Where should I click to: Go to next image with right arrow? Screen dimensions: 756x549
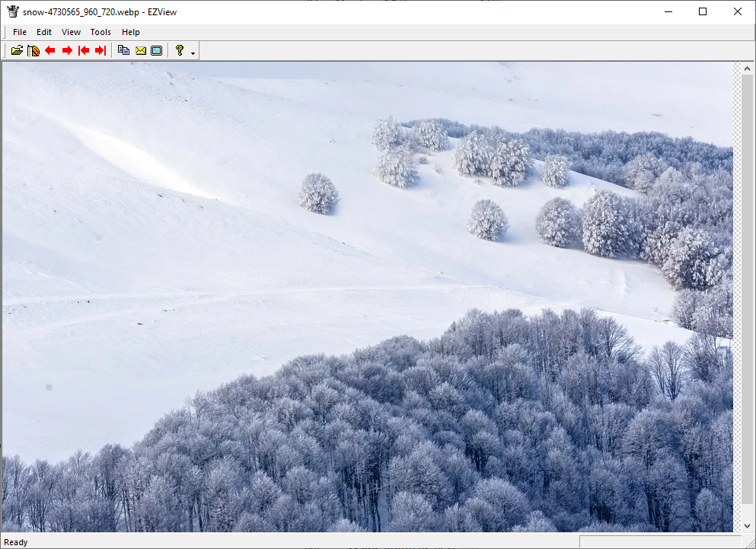(67, 50)
